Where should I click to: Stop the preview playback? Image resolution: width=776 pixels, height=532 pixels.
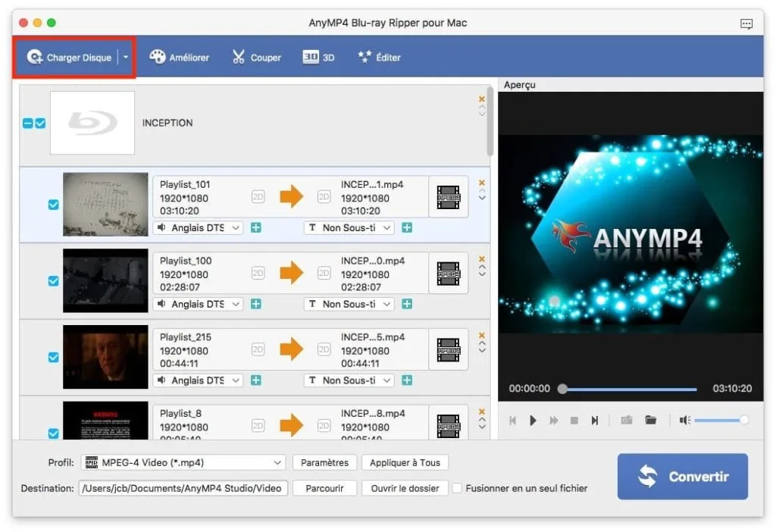574,420
